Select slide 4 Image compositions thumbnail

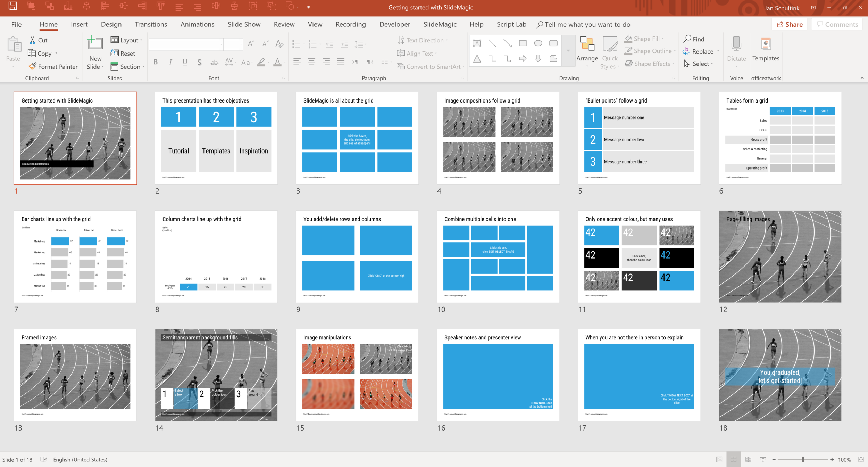(x=498, y=139)
